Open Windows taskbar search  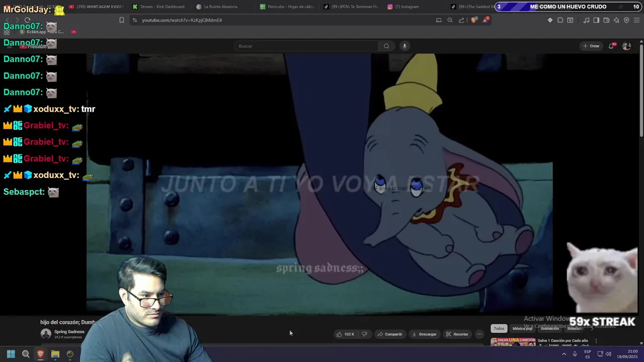click(26, 354)
